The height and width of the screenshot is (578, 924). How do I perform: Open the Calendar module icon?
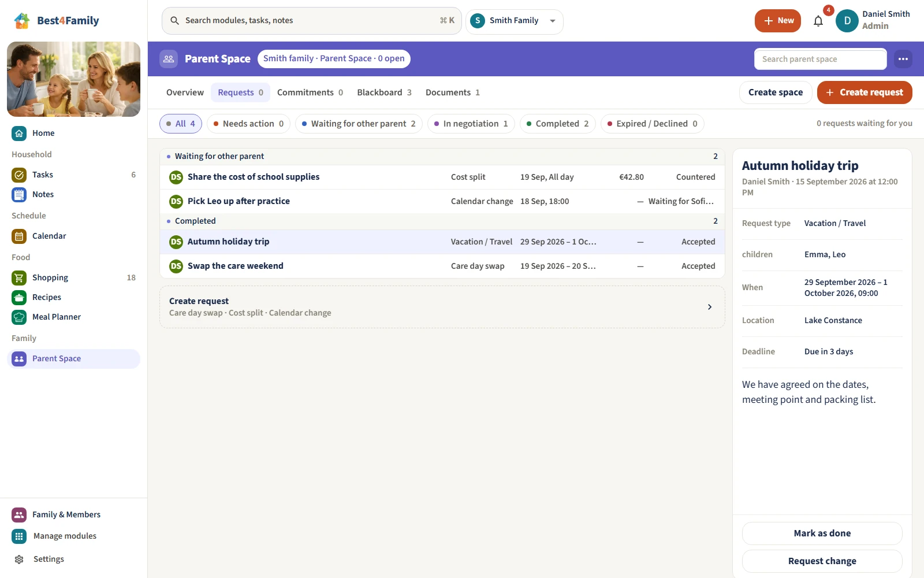pos(19,236)
